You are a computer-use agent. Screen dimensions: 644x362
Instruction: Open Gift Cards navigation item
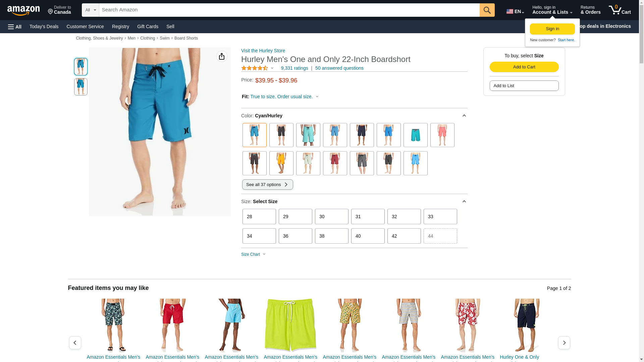coord(148,26)
